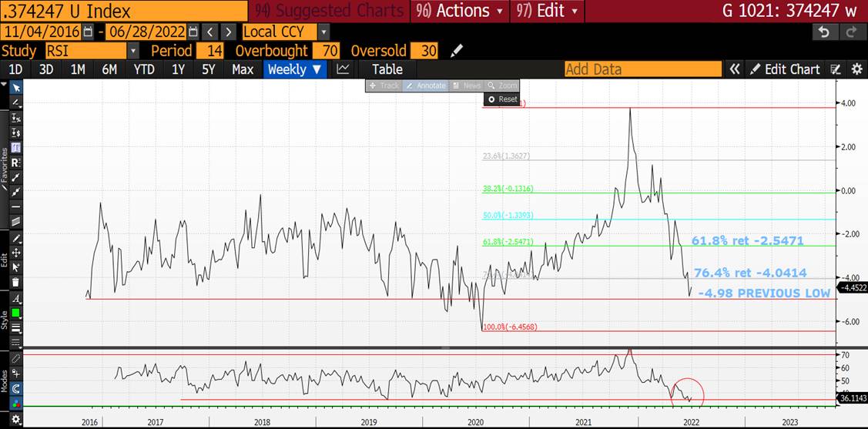Toggle News mode on chart
Image resolution: width=868 pixels, height=429 pixels.
tap(466, 85)
